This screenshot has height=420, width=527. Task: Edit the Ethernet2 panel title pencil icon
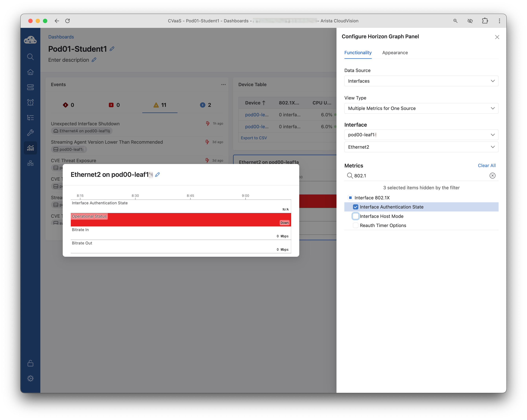point(157,174)
